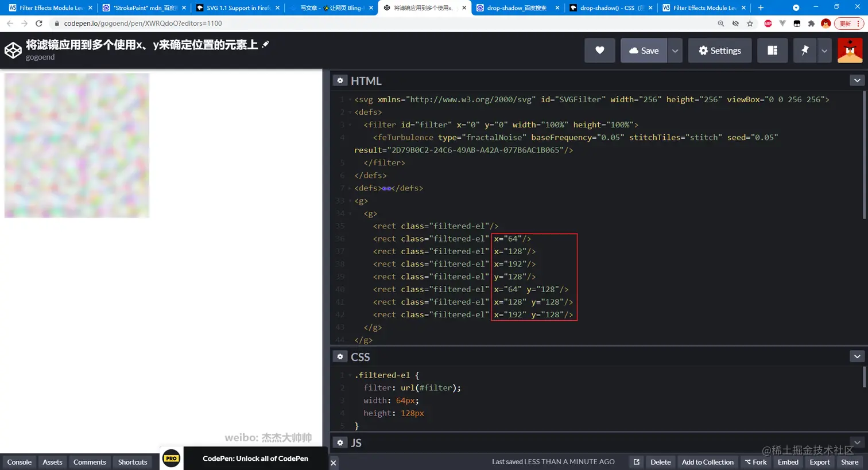The height and width of the screenshot is (470, 868).
Task: Close the SVG 1.1 Support tab
Action: [x=277, y=8]
